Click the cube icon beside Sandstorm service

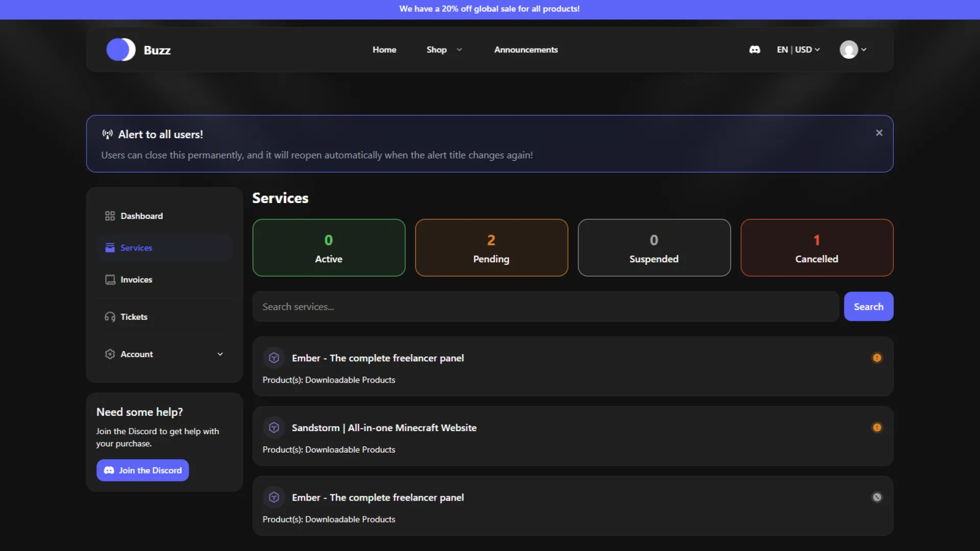274,428
